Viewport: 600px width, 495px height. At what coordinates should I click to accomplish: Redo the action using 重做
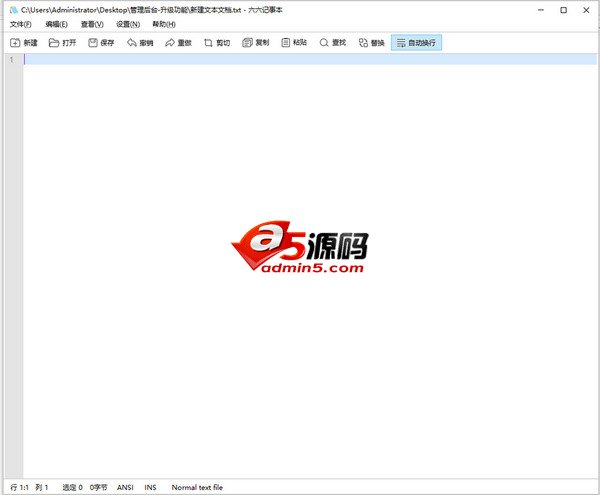(178, 43)
